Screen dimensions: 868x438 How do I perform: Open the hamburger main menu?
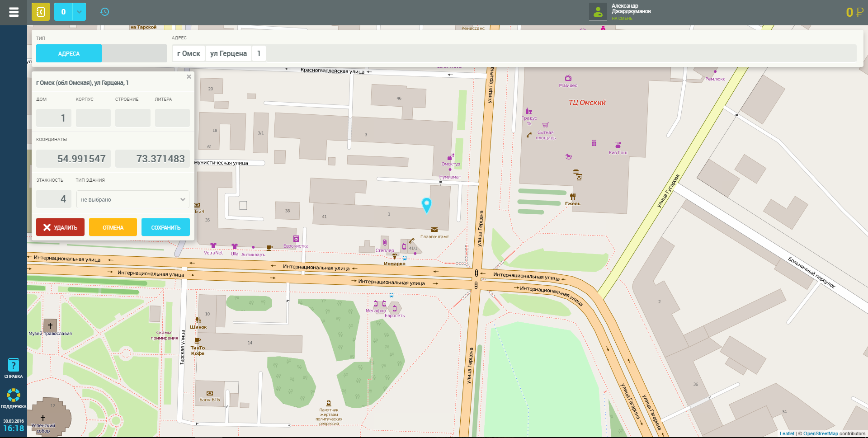14,12
